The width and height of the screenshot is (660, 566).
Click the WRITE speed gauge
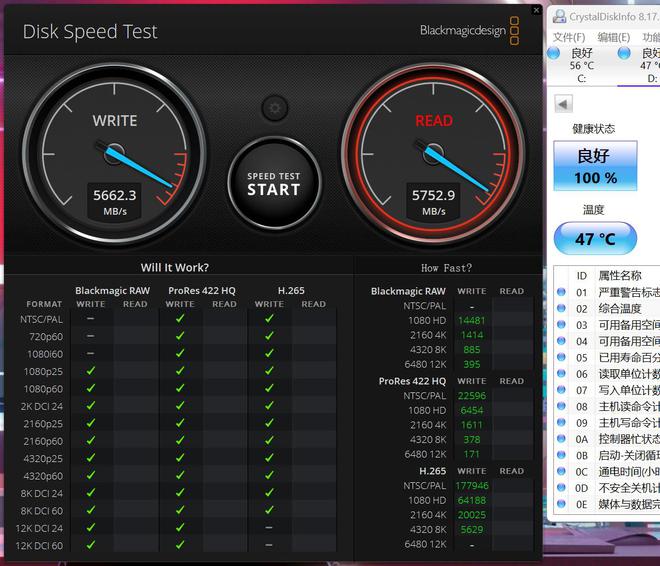(114, 154)
